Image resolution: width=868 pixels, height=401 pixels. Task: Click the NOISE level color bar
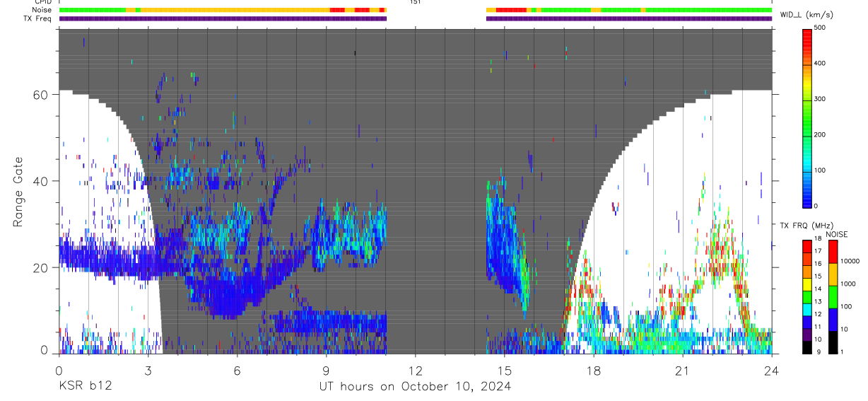click(833, 296)
